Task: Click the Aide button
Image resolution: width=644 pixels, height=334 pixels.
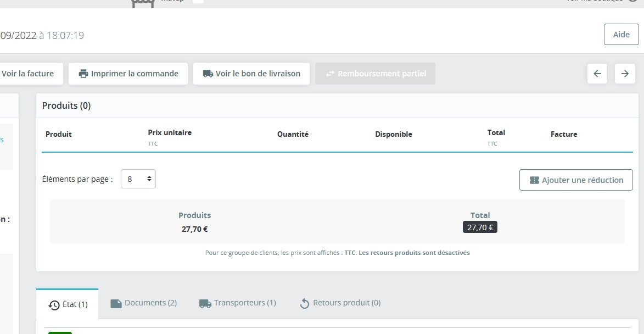Action: [621, 35]
